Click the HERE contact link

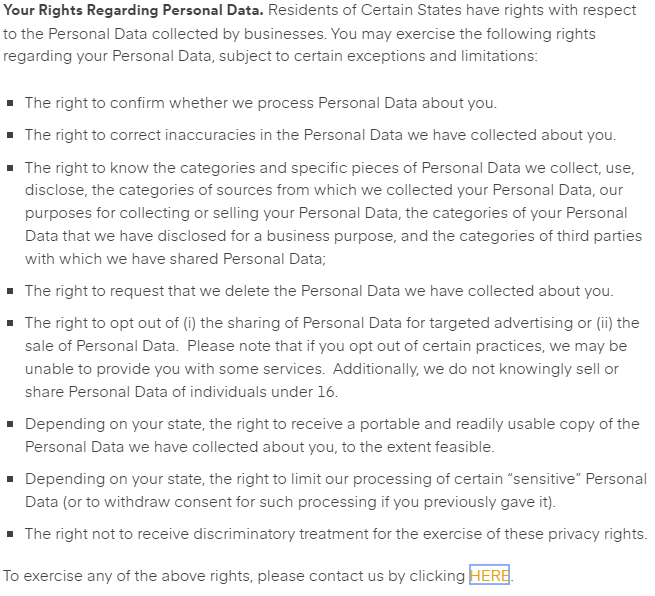coord(488,576)
